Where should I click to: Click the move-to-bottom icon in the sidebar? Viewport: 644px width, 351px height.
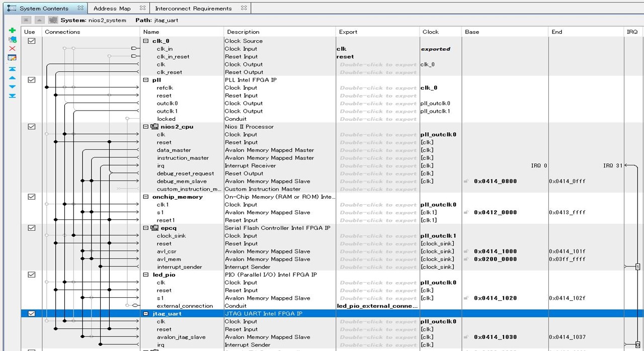point(11,95)
